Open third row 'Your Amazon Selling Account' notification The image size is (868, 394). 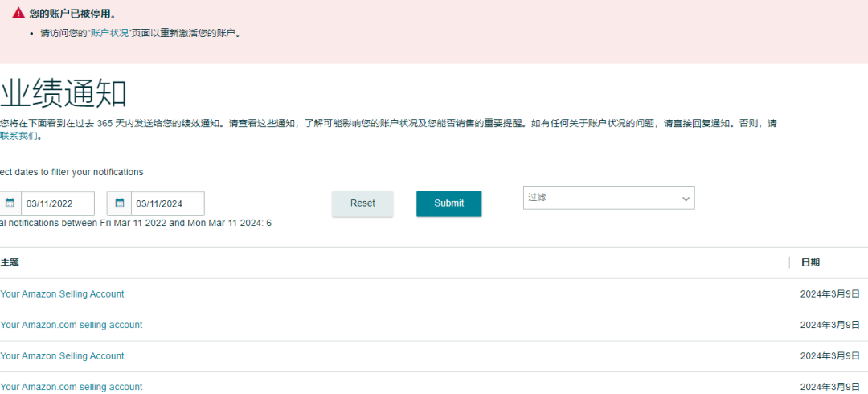tap(62, 355)
